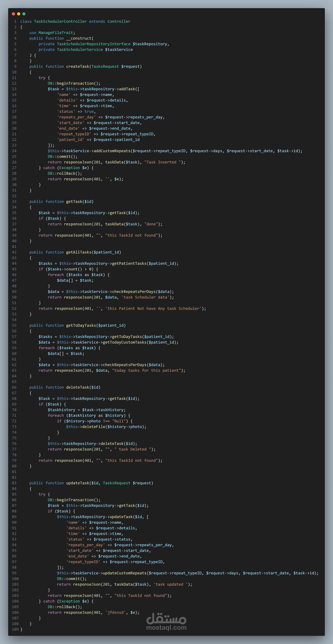This screenshot has width=333, height=644.
Task: Click the red close dot
Action: point(14,14)
